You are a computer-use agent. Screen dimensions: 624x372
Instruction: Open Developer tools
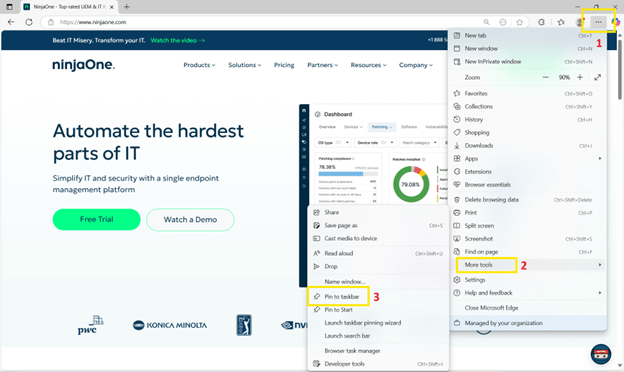tap(378, 364)
